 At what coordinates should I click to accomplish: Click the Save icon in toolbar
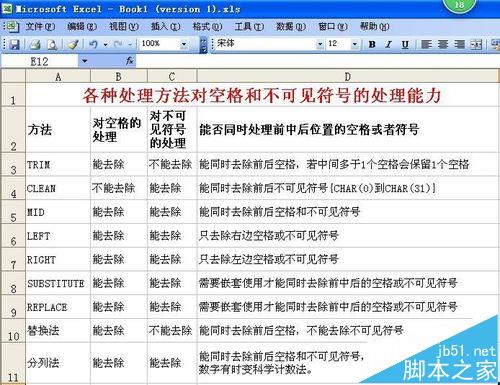14,44
